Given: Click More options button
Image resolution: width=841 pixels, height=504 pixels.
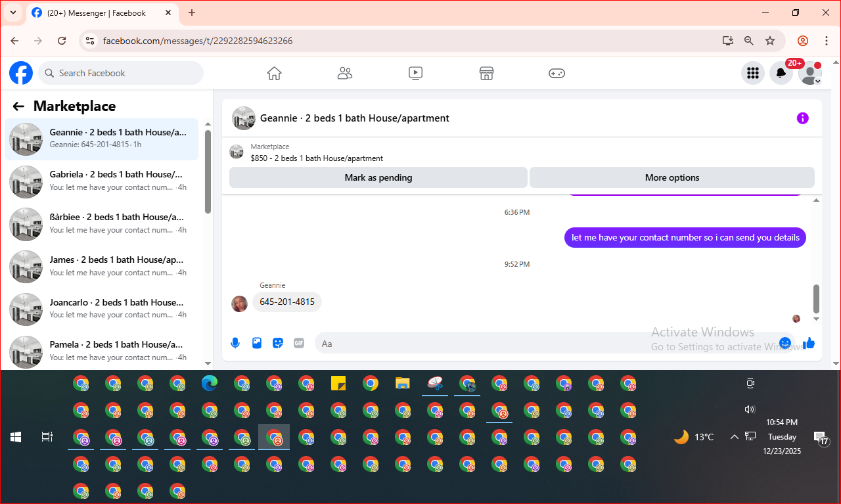Looking at the screenshot, I should pyautogui.click(x=672, y=177).
